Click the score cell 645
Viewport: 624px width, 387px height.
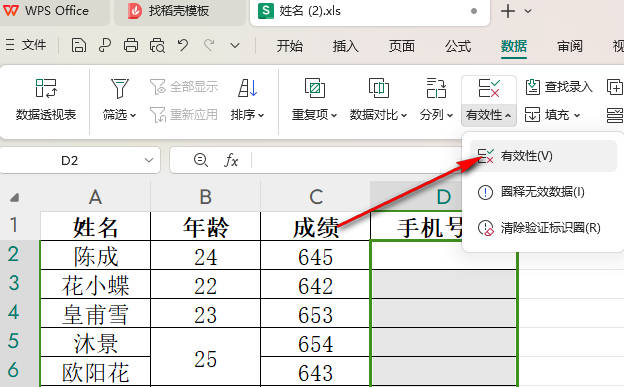[316, 256]
